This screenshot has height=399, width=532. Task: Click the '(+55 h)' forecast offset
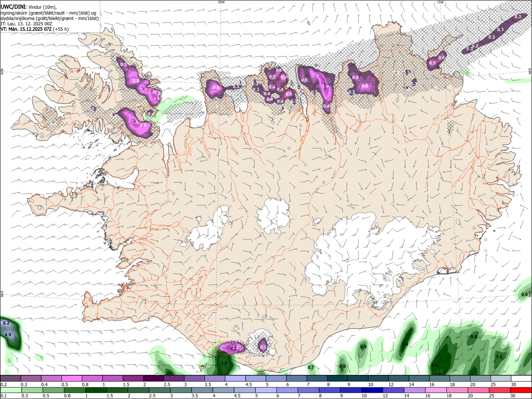(61, 29)
